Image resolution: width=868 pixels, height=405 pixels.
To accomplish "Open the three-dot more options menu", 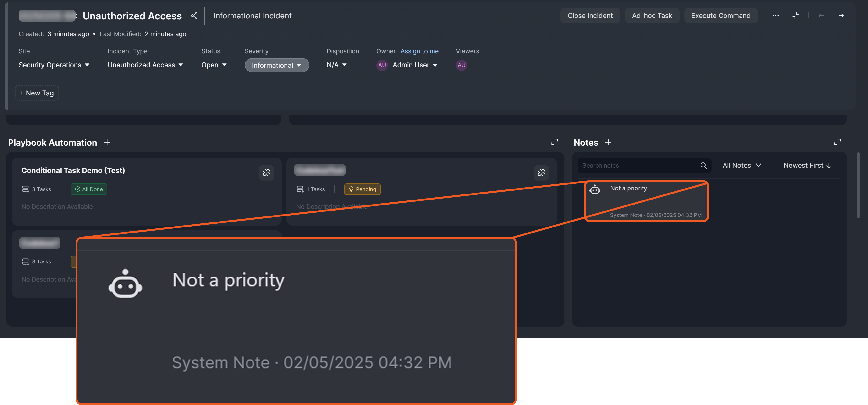I will click(775, 16).
